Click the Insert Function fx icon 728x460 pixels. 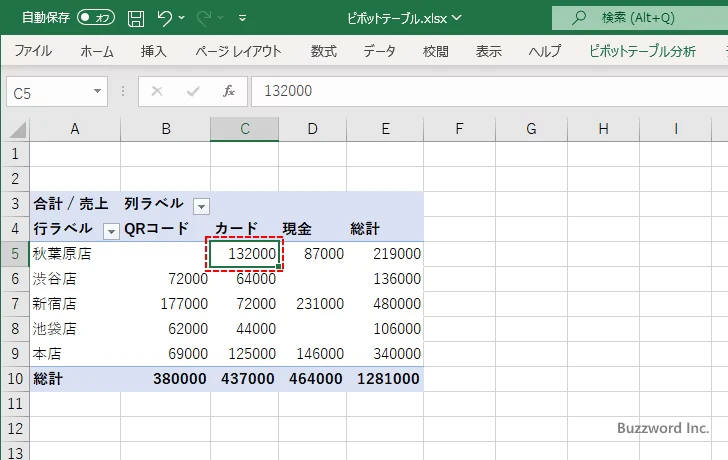point(229,91)
